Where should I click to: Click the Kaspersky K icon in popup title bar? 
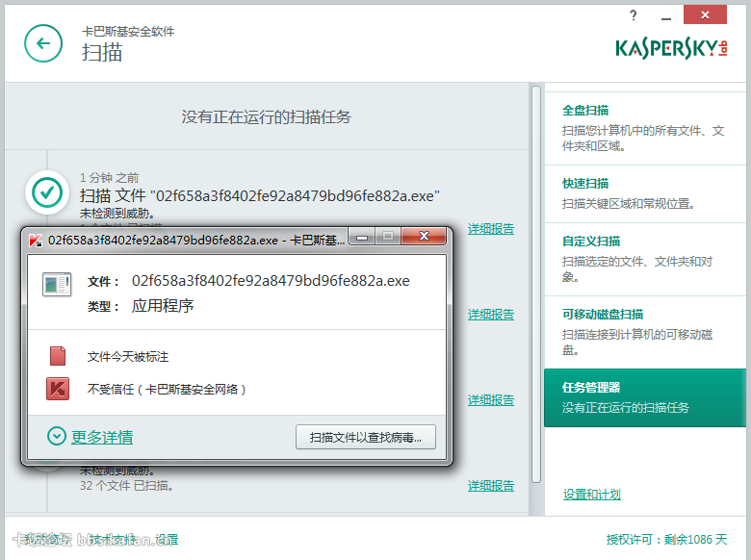(36, 240)
